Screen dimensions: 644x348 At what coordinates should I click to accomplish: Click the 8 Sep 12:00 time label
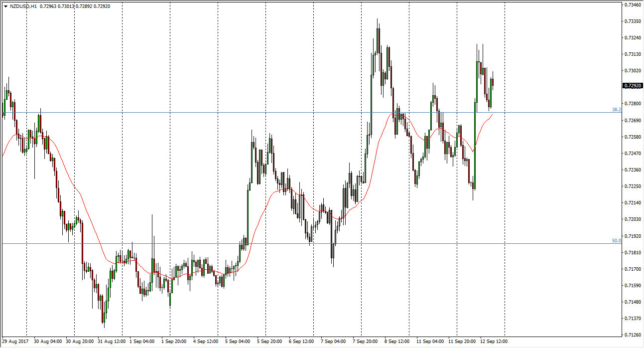click(x=397, y=342)
